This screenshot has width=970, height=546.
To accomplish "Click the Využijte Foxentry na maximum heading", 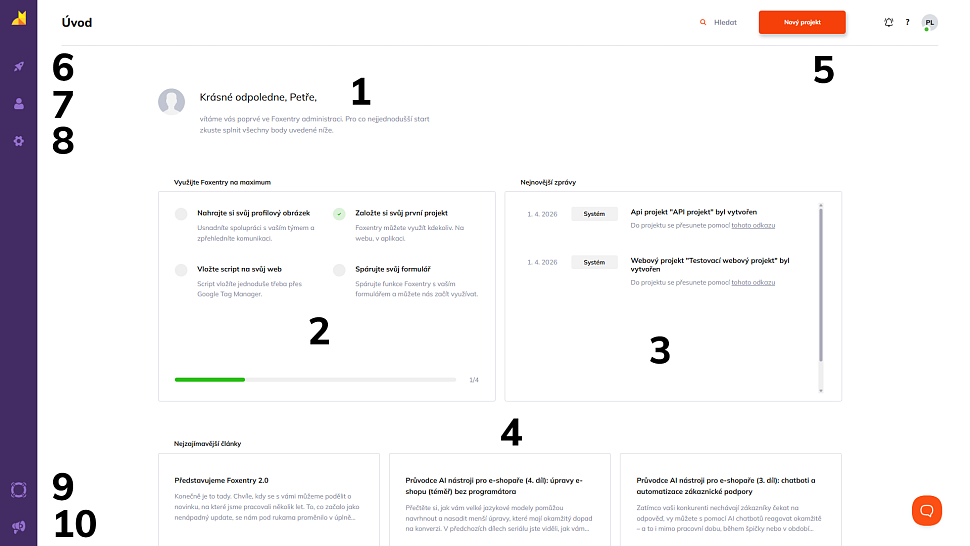I will click(x=222, y=182).
